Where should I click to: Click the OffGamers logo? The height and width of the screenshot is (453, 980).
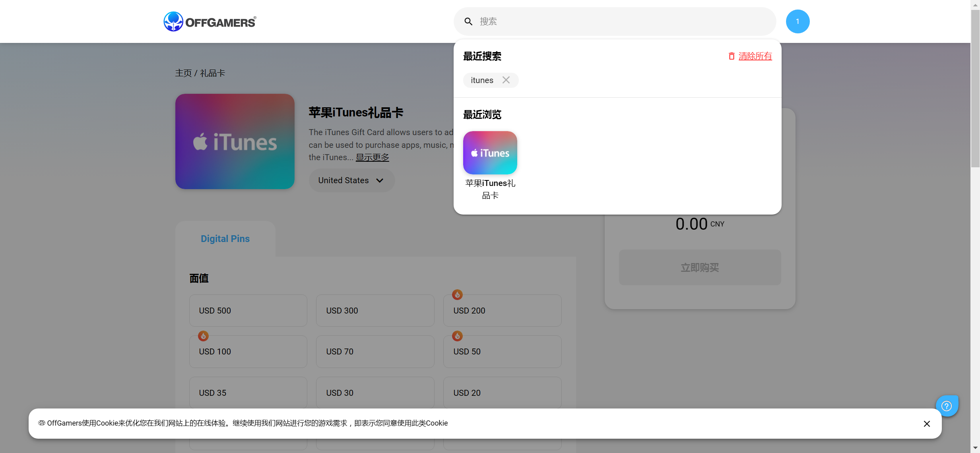tap(210, 21)
